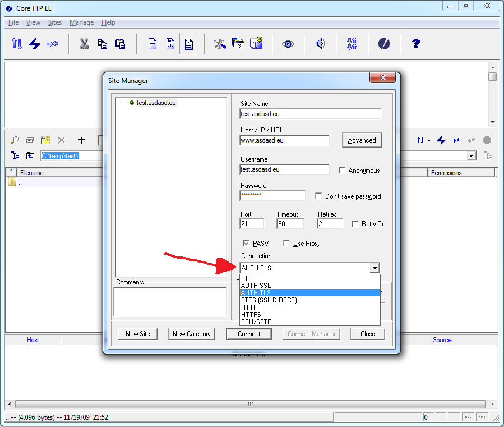The image size is (504, 427).
Task: Select test.asdasd.eu in the site tree
Action: pos(156,103)
